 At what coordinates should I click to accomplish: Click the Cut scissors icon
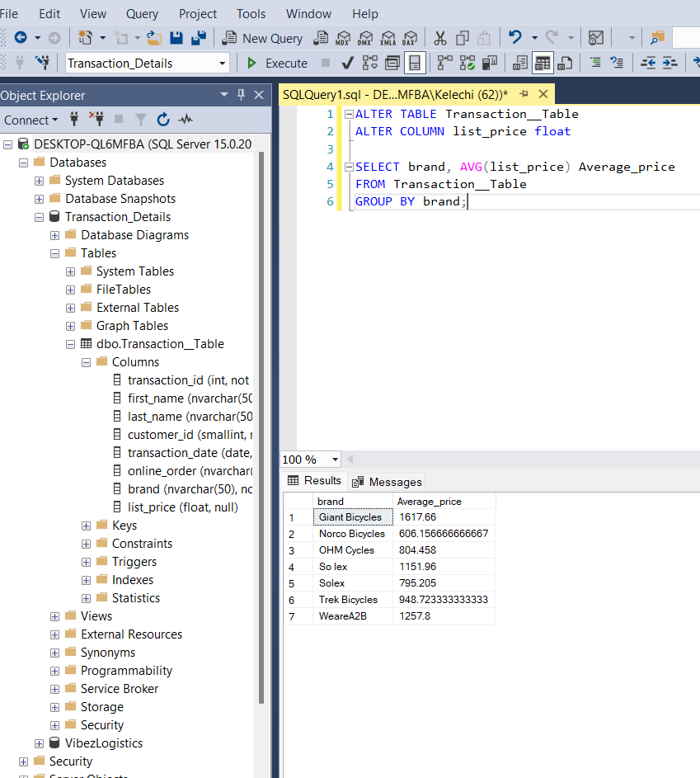tap(439, 38)
